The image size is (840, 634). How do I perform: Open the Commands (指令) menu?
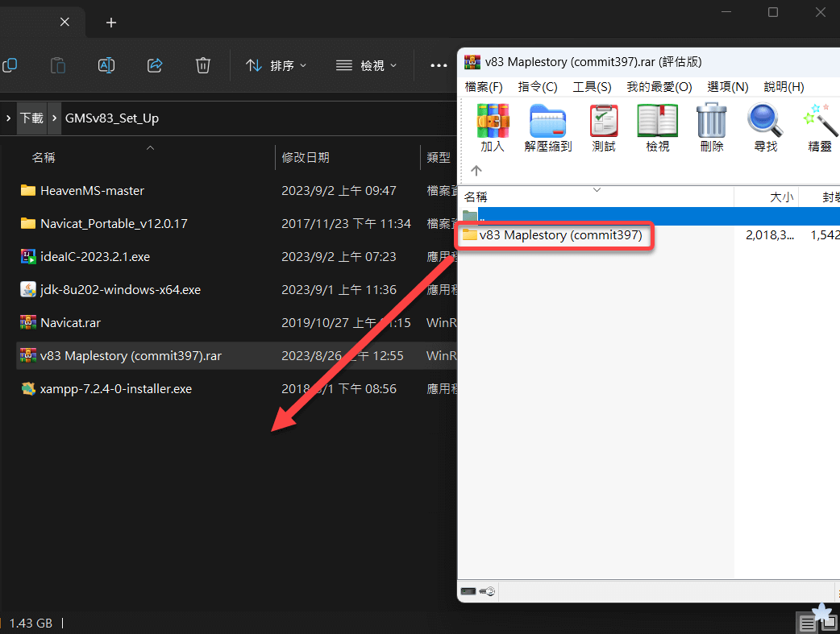coord(538,87)
